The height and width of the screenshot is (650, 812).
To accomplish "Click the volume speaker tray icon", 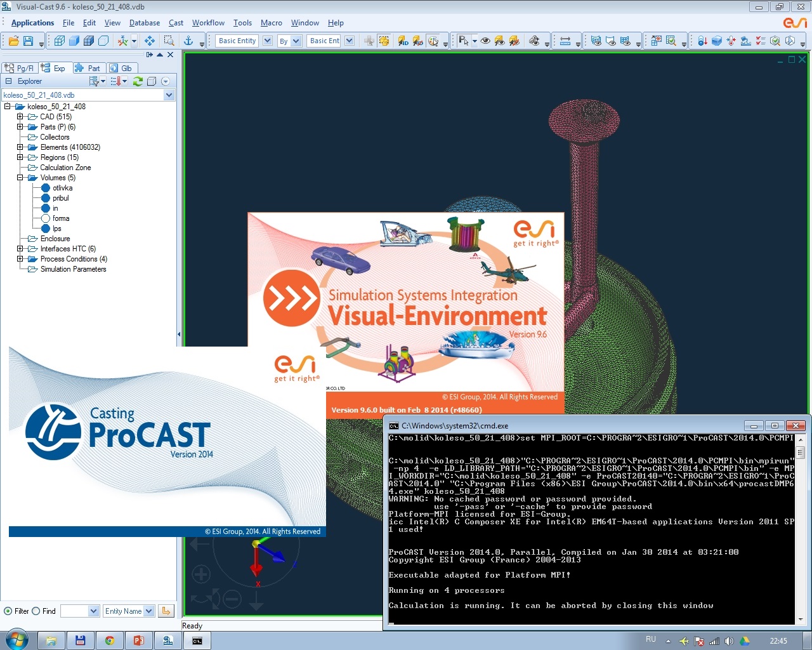I will pos(729,641).
